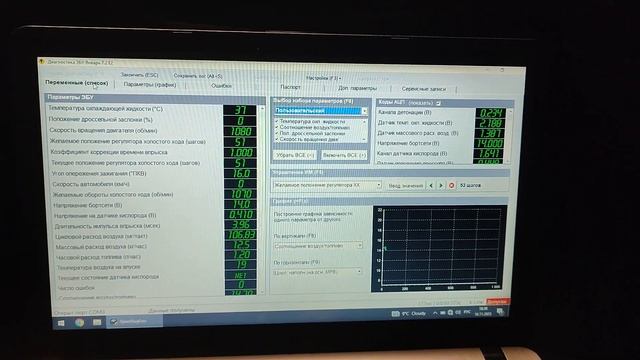The width and height of the screenshot is (640, 360).
Task: Select Массовый расход воздуха row
Action: 157,247
